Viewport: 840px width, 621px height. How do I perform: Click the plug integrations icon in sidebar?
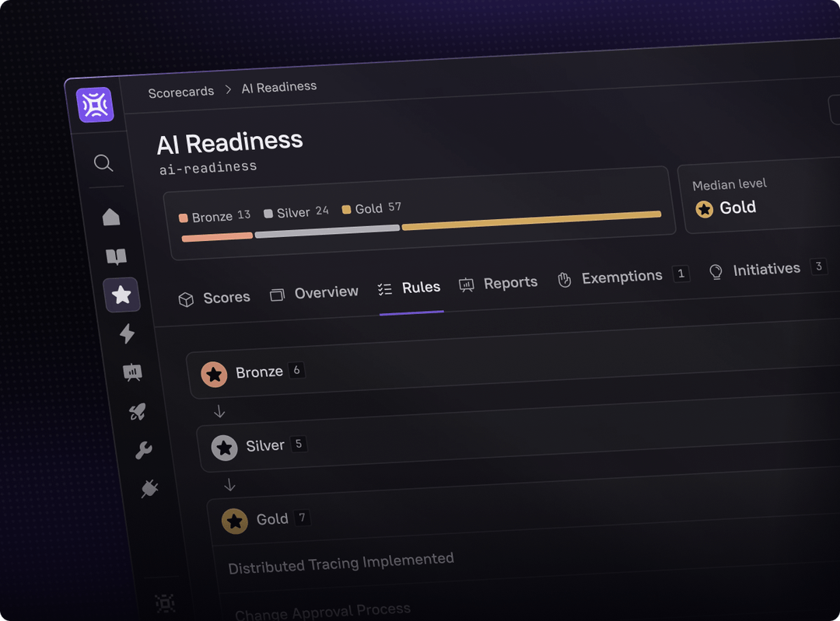(x=149, y=488)
